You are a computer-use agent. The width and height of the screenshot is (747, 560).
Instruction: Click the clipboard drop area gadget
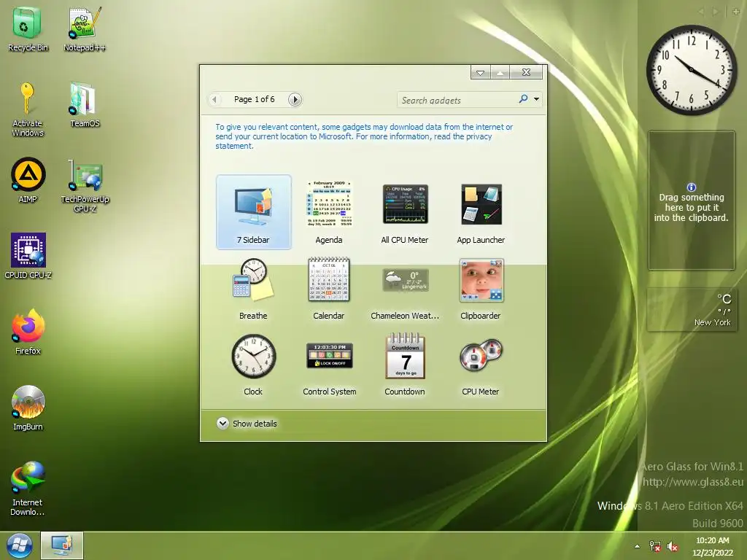pos(692,201)
